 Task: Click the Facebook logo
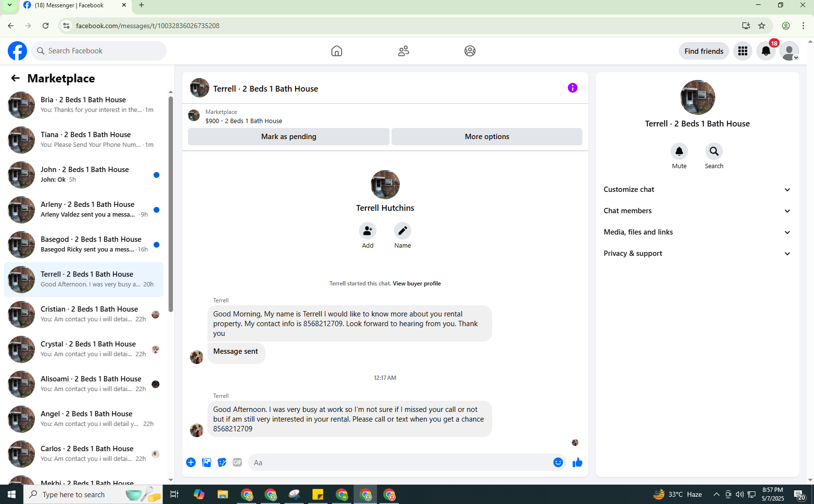[x=17, y=51]
